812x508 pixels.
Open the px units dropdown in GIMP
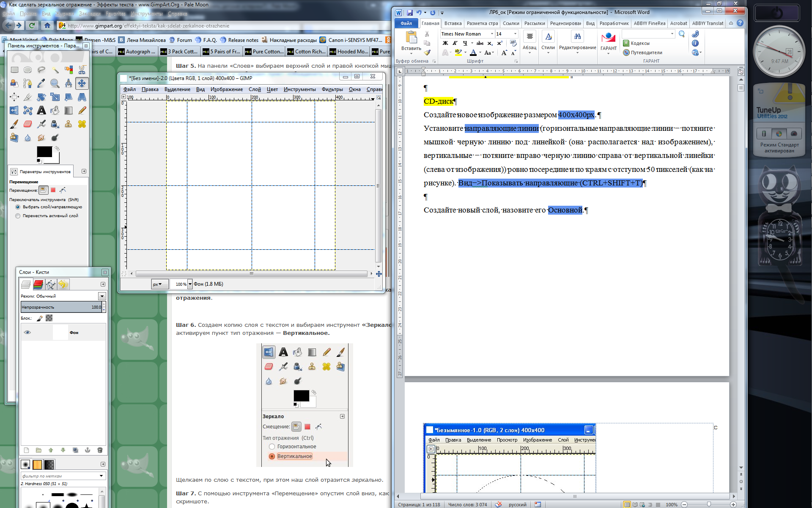coord(160,284)
